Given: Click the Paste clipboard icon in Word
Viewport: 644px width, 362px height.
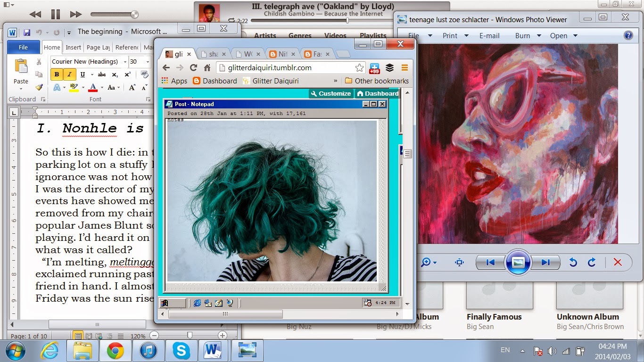Looking at the screenshot, I should (x=21, y=66).
